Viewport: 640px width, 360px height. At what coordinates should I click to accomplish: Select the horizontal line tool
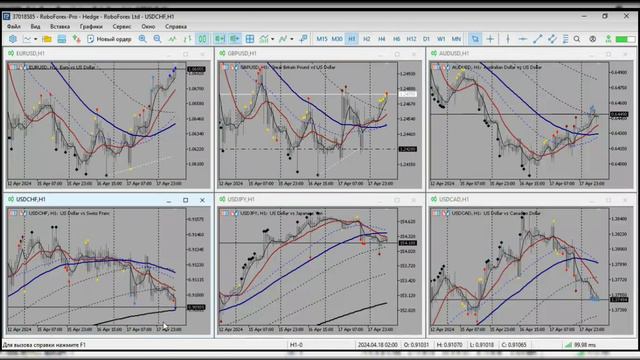[x=522, y=39]
